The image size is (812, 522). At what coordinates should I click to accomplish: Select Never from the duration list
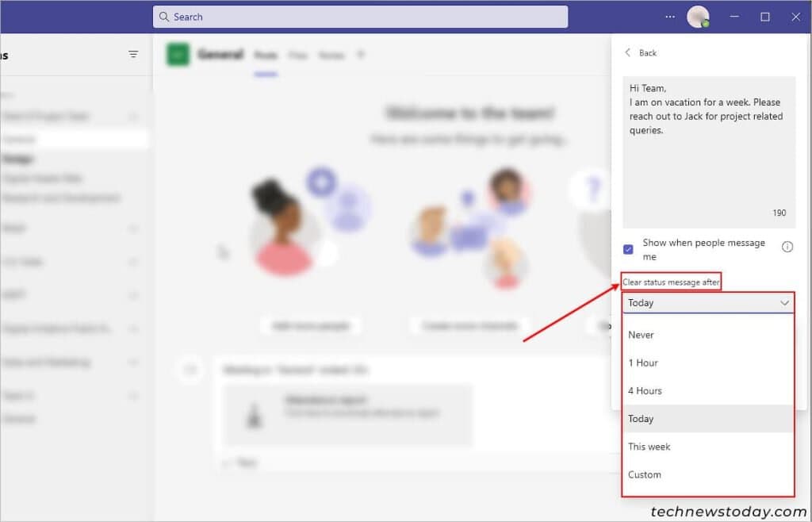(x=640, y=335)
